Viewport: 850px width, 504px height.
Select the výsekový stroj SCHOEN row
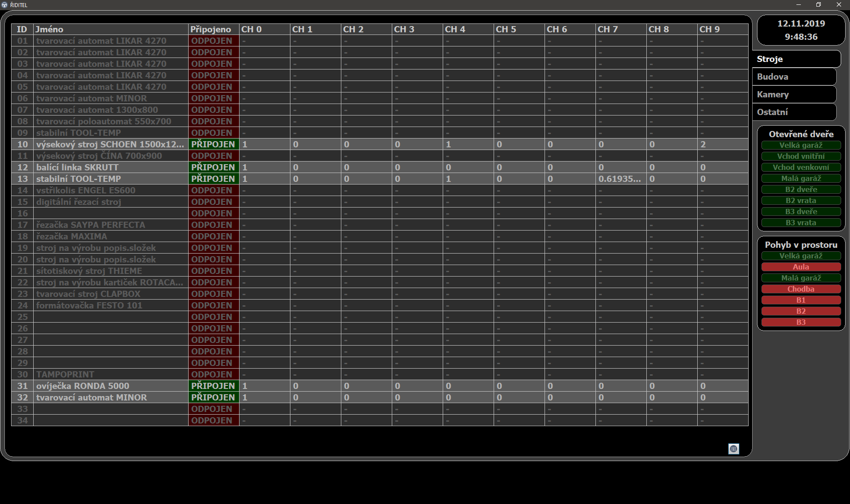point(111,144)
